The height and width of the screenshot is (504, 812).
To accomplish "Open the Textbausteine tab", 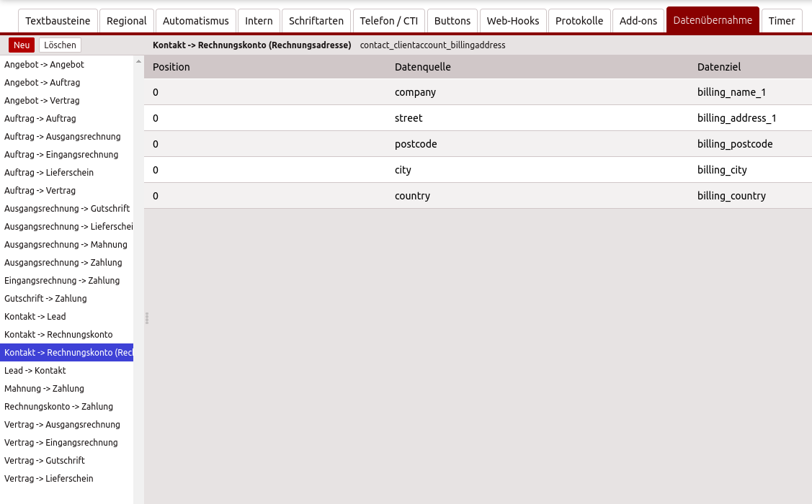I will 57,21.
